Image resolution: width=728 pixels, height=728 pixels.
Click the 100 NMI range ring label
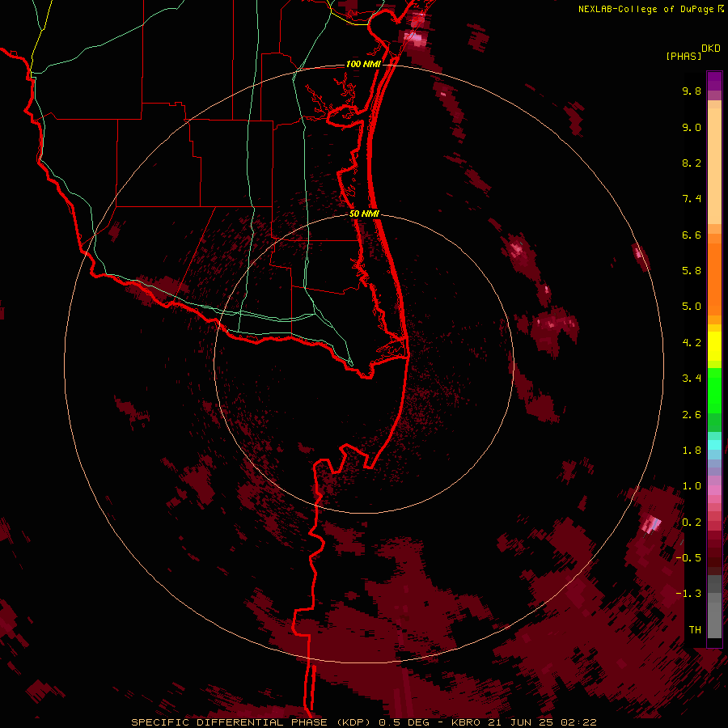363,64
